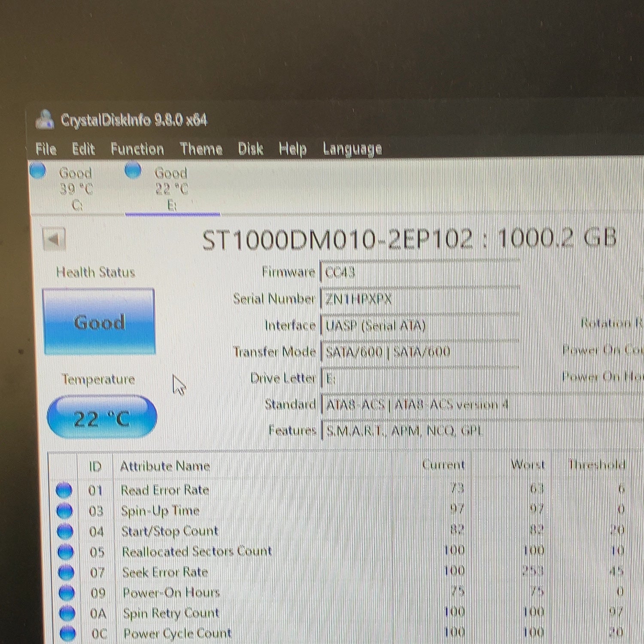This screenshot has height=644, width=644.
Task: Click the Worst column header
Action: (528, 465)
